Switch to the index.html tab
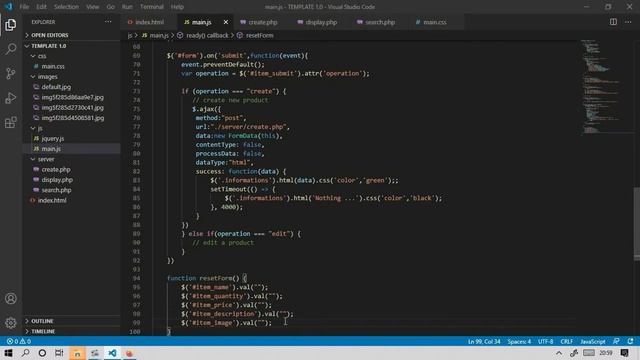The height and width of the screenshot is (360, 640). [149, 22]
